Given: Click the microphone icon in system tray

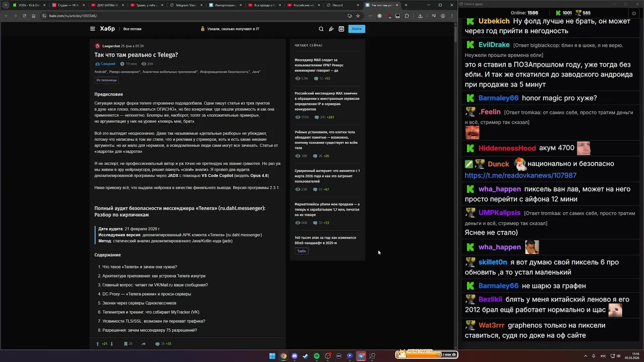Looking at the screenshot, I should [594, 356].
